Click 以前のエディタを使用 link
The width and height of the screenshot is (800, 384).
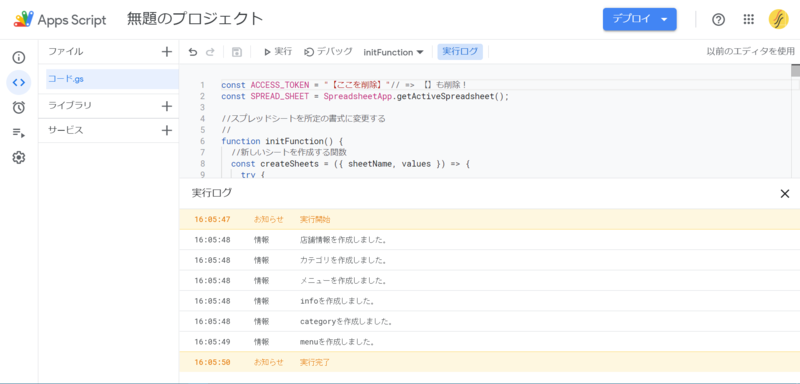(751, 52)
